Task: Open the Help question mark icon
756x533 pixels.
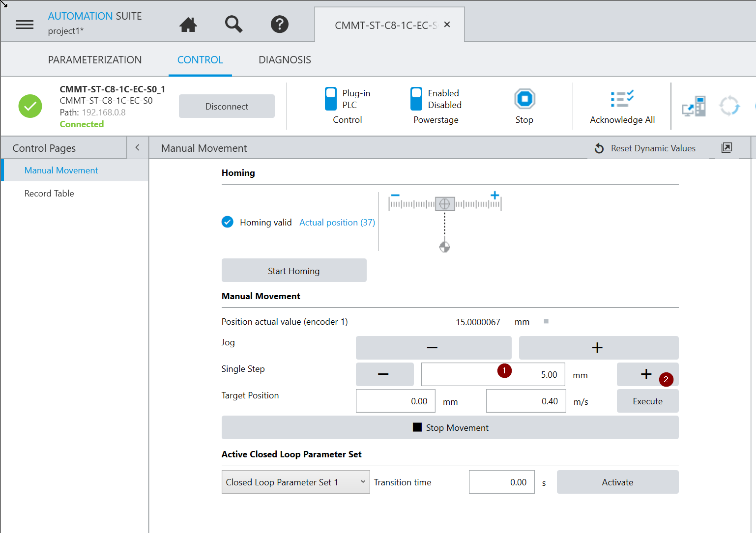Action: tap(280, 24)
